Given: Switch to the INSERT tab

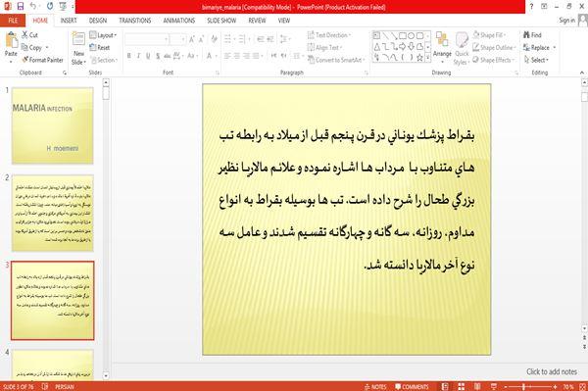Looking at the screenshot, I should pyautogui.click(x=69, y=21).
